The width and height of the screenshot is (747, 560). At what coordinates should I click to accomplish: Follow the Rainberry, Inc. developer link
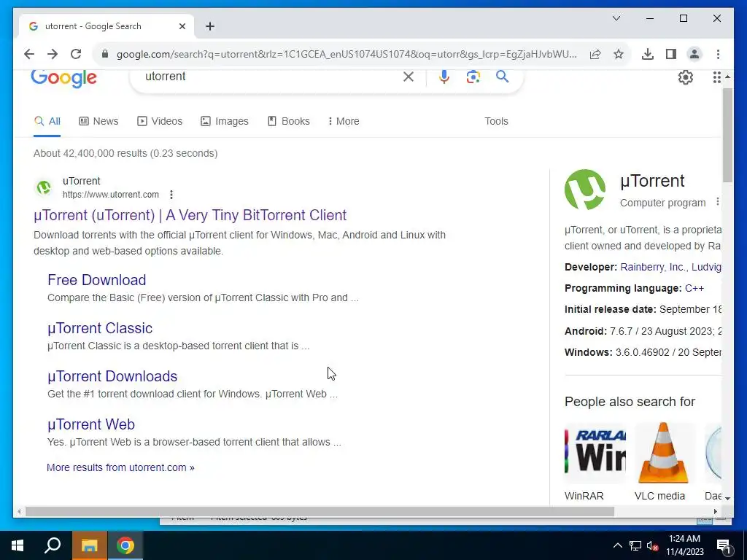653,267
